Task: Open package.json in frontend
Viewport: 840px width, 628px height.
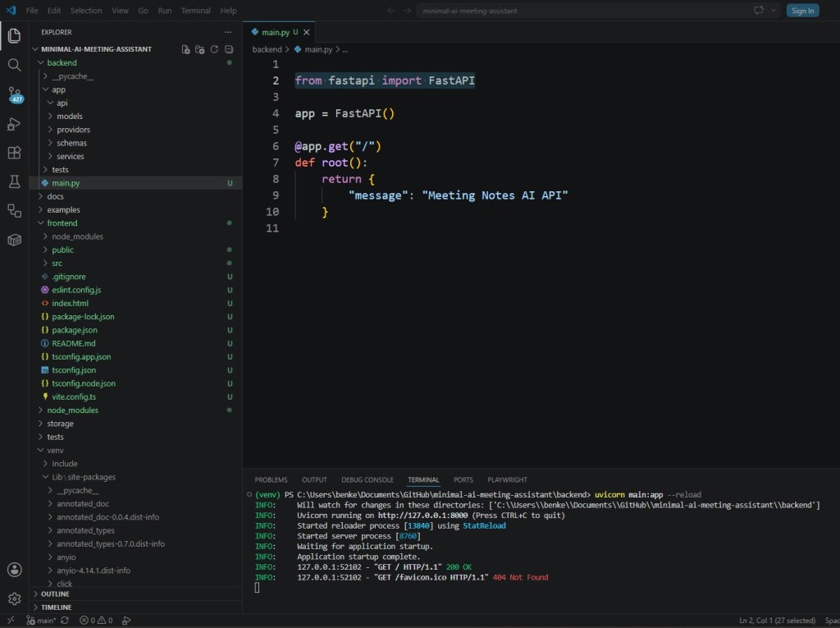Action: [75, 330]
